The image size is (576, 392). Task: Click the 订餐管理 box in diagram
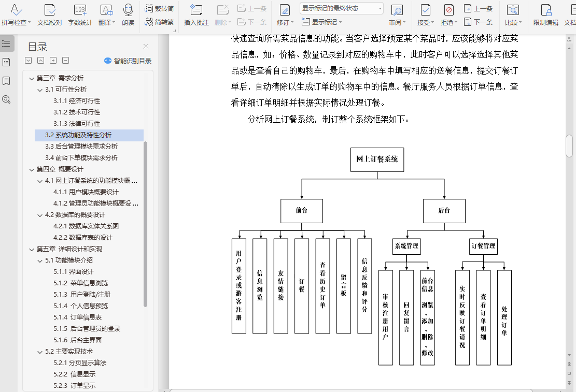tap(483, 246)
